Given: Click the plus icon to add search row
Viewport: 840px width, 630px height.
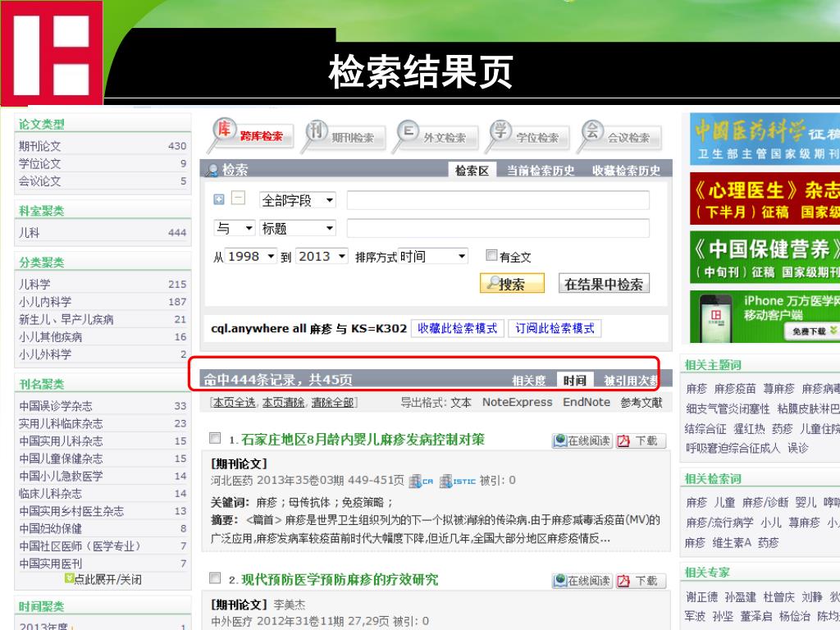Looking at the screenshot, I should click(x=218, y=199).
